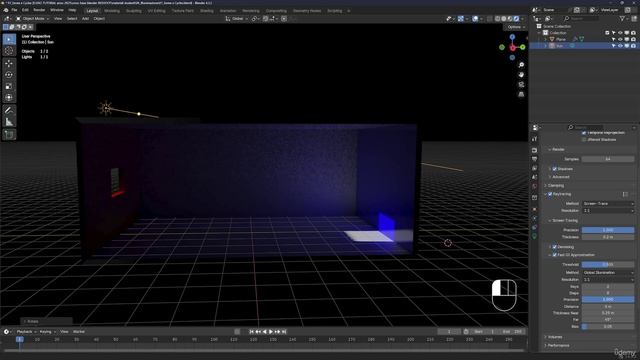
Task: Select the Annotate tool
Action: click(9, 110)
